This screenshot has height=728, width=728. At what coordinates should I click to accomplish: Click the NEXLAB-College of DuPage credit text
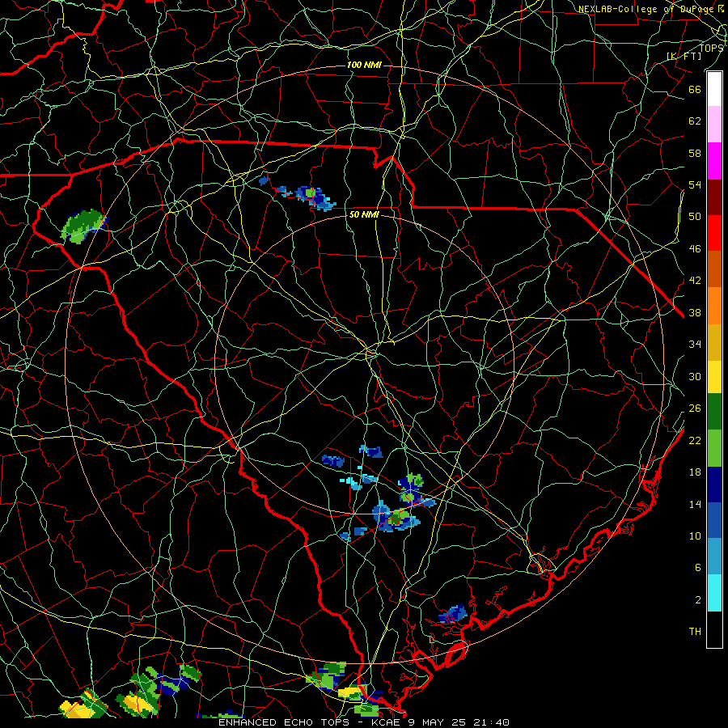coord(650,9)
